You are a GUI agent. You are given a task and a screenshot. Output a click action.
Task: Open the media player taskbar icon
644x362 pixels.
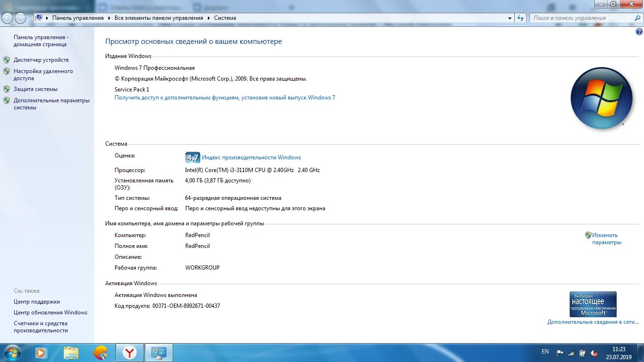click(41, 353)
